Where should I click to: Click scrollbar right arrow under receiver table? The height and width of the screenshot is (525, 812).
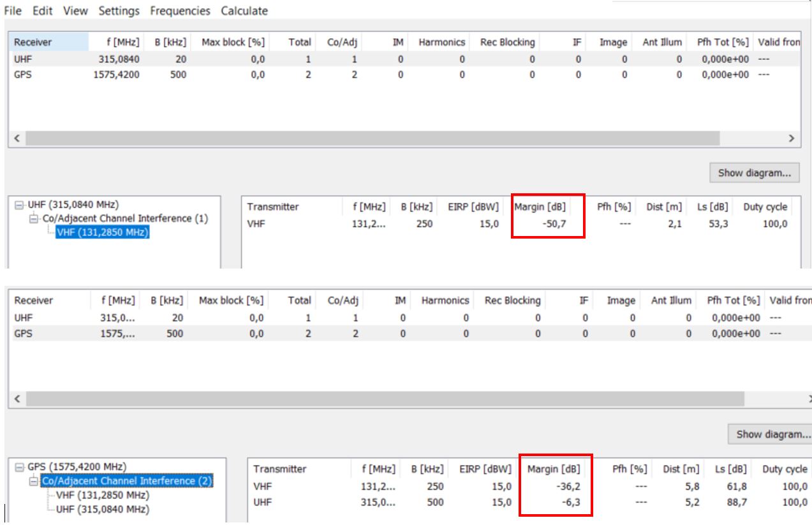point(791,138)
